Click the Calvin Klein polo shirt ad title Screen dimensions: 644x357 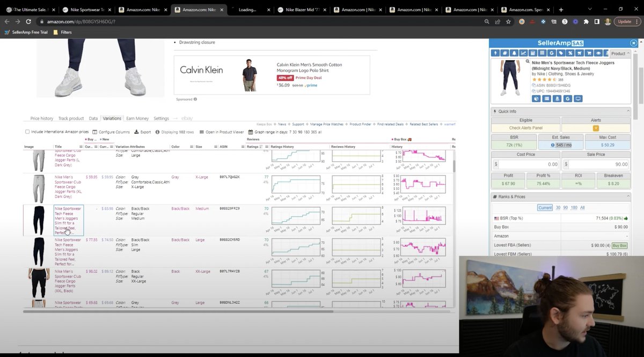point(309,68)
